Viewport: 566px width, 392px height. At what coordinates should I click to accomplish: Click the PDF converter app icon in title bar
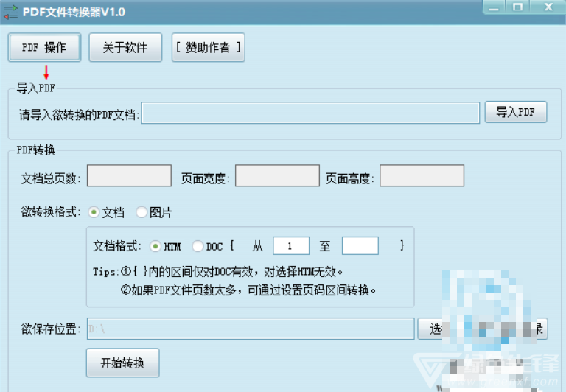[10, 12]
